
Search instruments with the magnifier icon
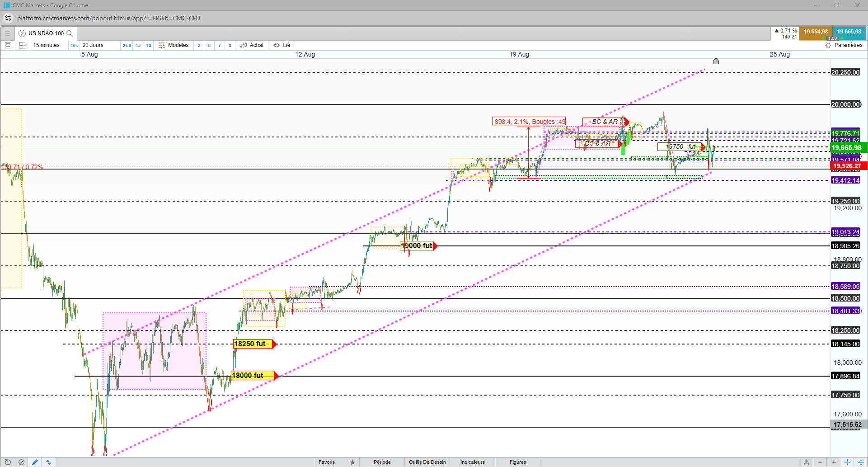tap(70, 33)
